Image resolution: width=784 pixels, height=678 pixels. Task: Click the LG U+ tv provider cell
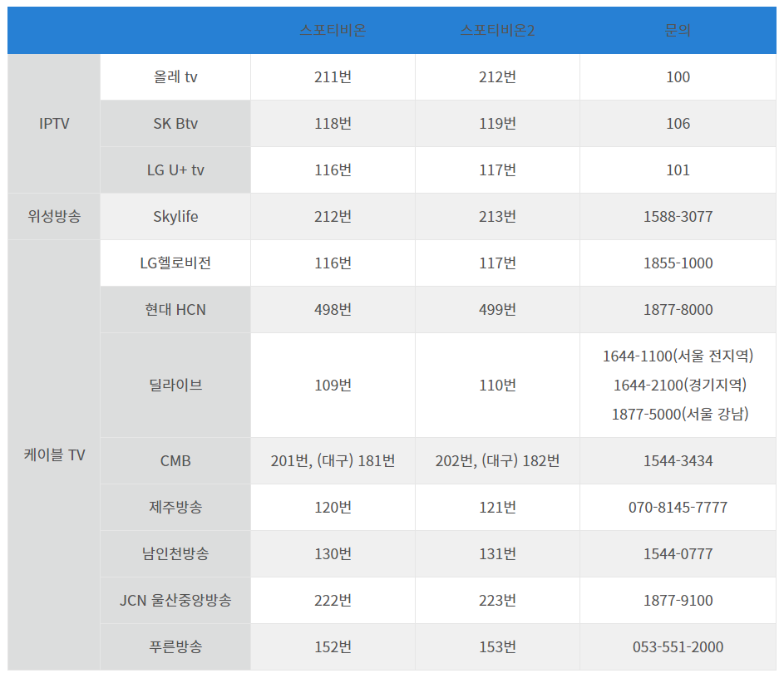click(x=175, y=169)
